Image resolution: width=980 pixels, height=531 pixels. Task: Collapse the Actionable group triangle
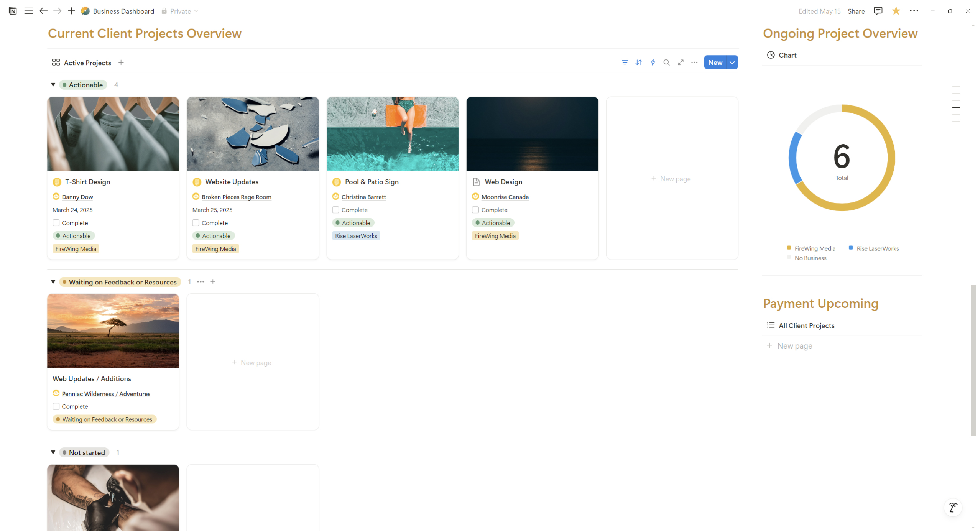pyautogui.click(x=53, y=84)
